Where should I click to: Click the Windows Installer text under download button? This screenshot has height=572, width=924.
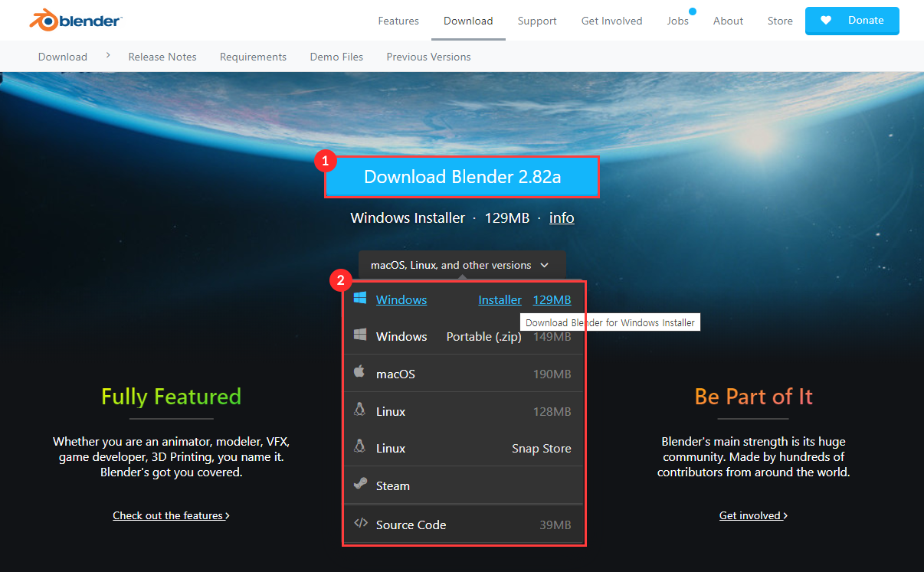[408, 217]
